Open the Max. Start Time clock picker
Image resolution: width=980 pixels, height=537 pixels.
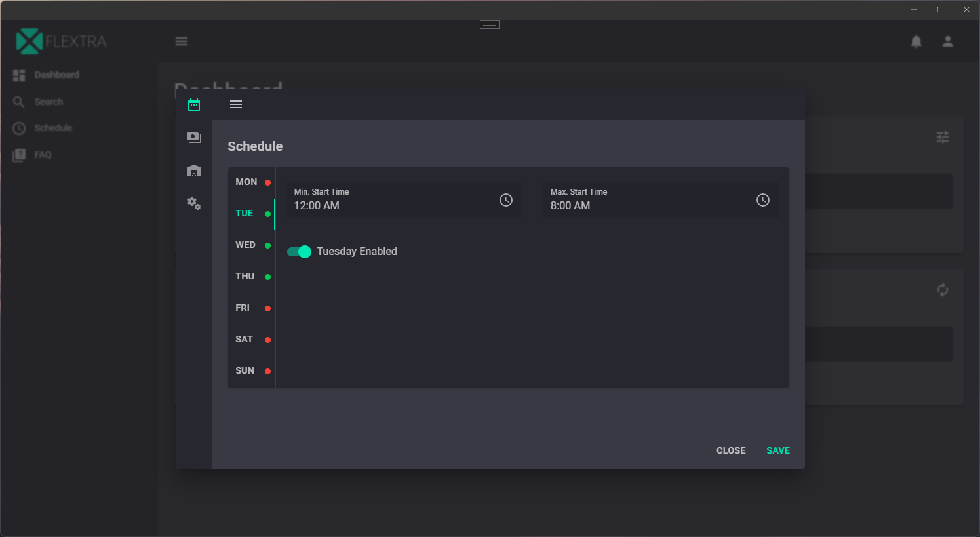(x=763, y=200)
